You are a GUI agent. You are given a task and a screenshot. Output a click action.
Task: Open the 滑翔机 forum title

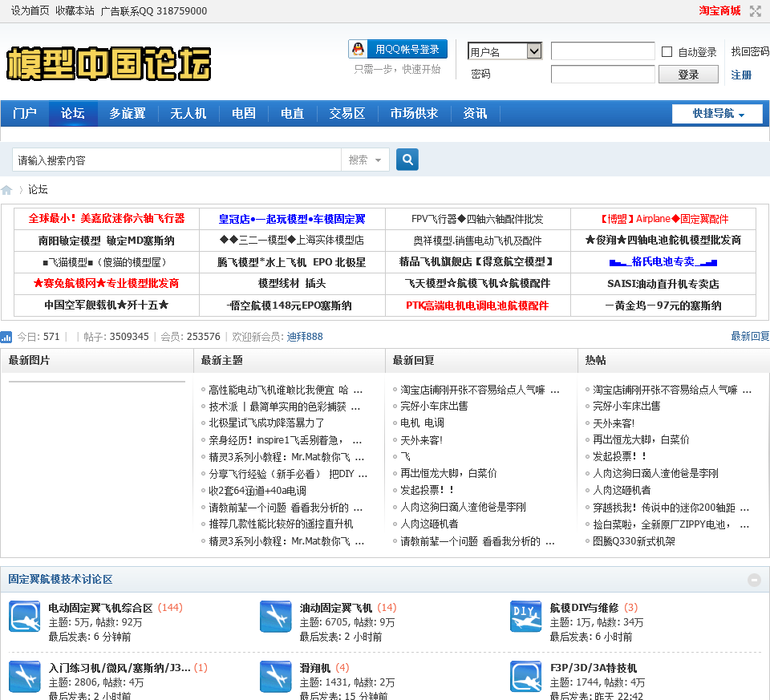pyautogui.click(x=314, y=668)
